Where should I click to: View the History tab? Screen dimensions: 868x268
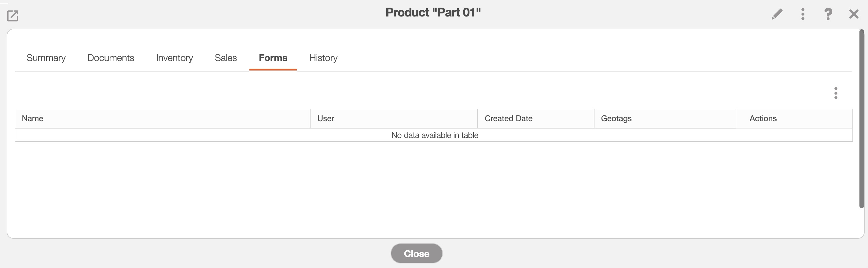[x=323, y=58]
